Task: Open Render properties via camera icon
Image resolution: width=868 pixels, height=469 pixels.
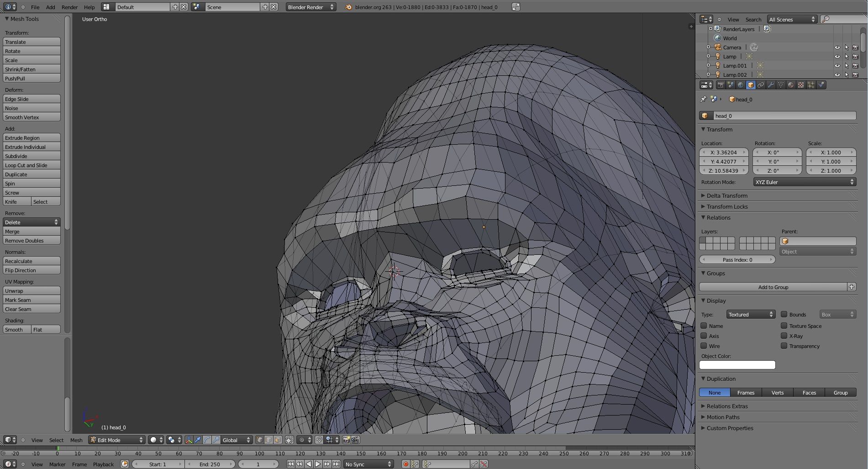Action: point(721,85)
